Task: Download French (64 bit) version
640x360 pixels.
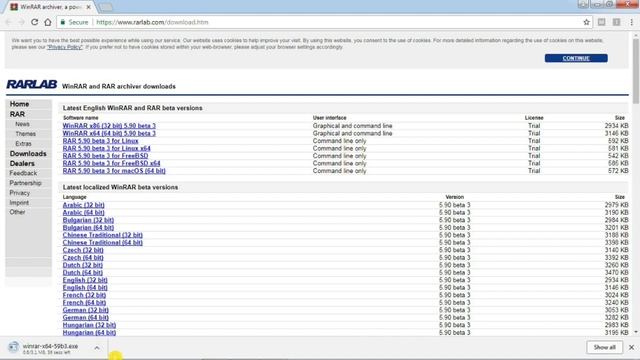Action: pyautogui.click(x=84, y=303)
